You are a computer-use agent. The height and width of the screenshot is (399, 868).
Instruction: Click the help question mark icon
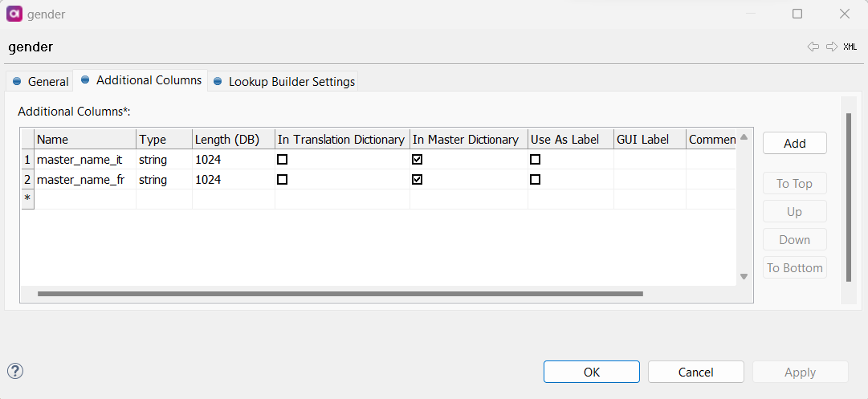(x=15, y=370)
